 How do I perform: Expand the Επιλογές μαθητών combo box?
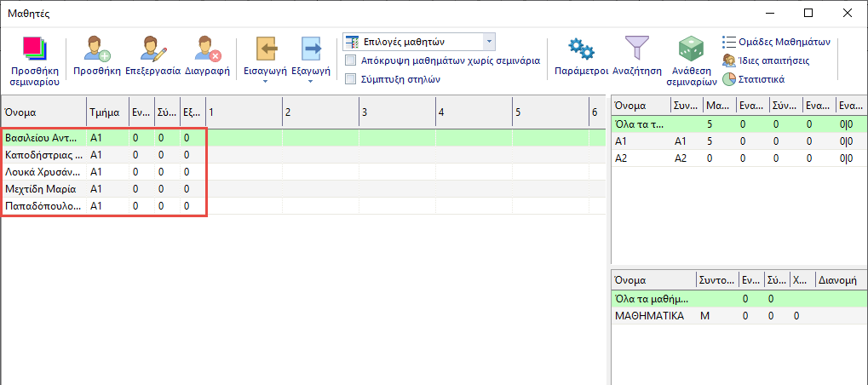pyautogui.click(x=488, y=42)
